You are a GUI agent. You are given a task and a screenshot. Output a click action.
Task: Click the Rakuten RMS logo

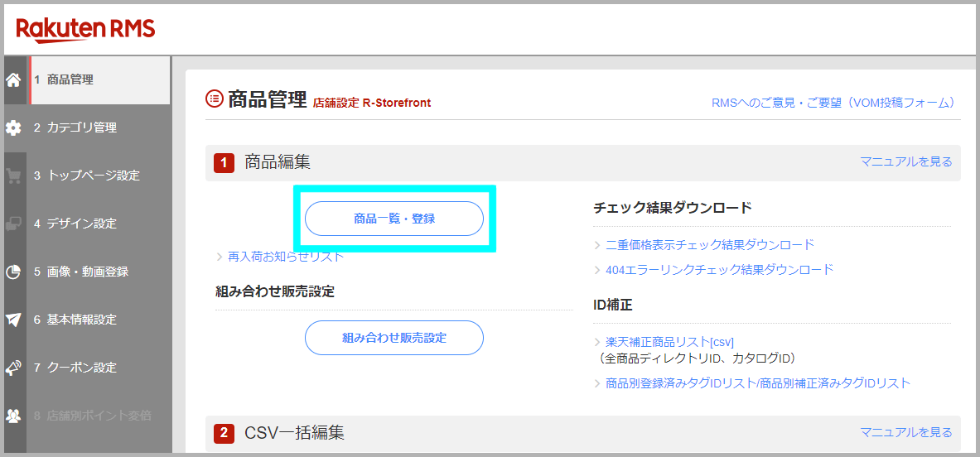(85, 30)
